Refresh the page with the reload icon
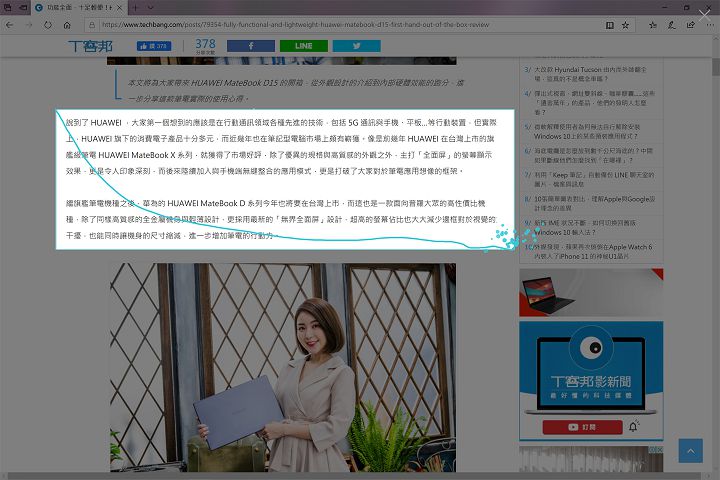Image resolution: width=720 pixels, height=480 pixels. 48,25
